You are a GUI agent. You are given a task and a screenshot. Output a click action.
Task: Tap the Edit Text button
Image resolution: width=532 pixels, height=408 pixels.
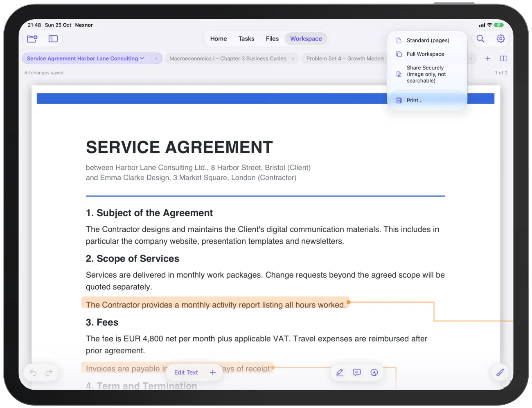(x=186, y=372)
